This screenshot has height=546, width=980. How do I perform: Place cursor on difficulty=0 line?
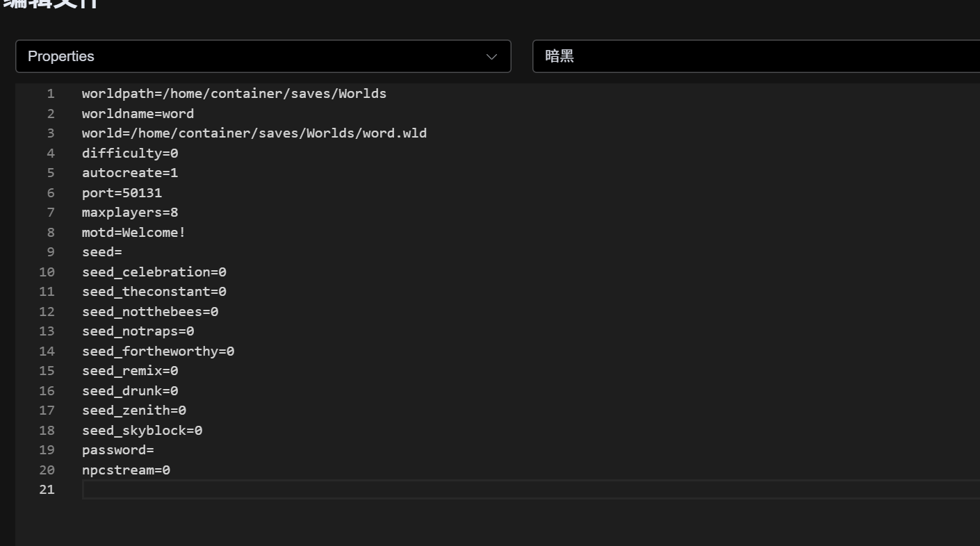coord(130,153)
